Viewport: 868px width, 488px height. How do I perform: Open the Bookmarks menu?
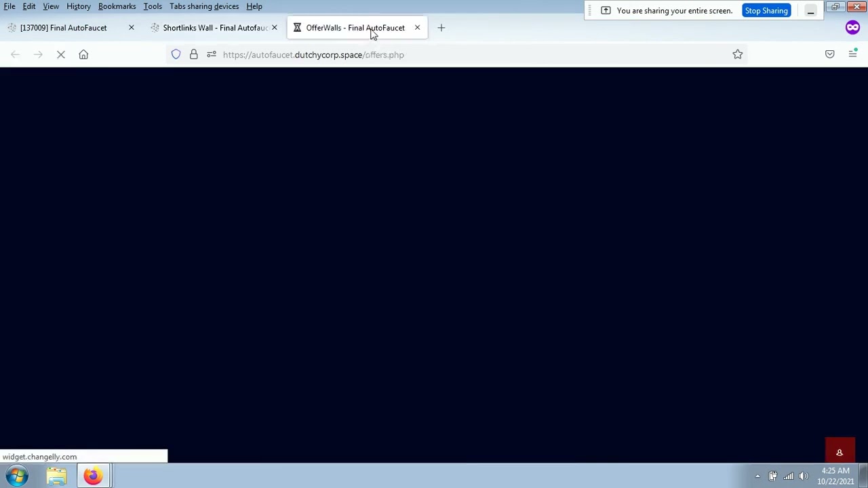tap(117, 6)
